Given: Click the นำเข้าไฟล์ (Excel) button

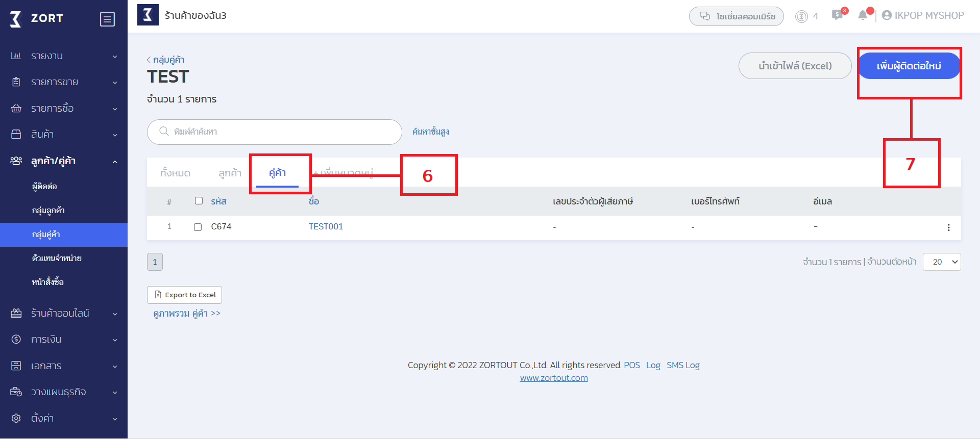Looking at the screenshot, I should pos(795,66).
